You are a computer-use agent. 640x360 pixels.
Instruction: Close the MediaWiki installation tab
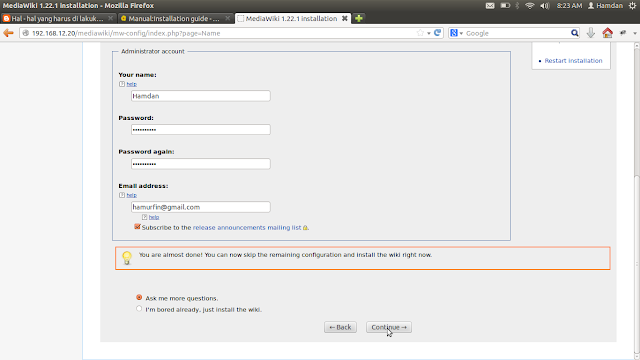(x=344, y=18)
